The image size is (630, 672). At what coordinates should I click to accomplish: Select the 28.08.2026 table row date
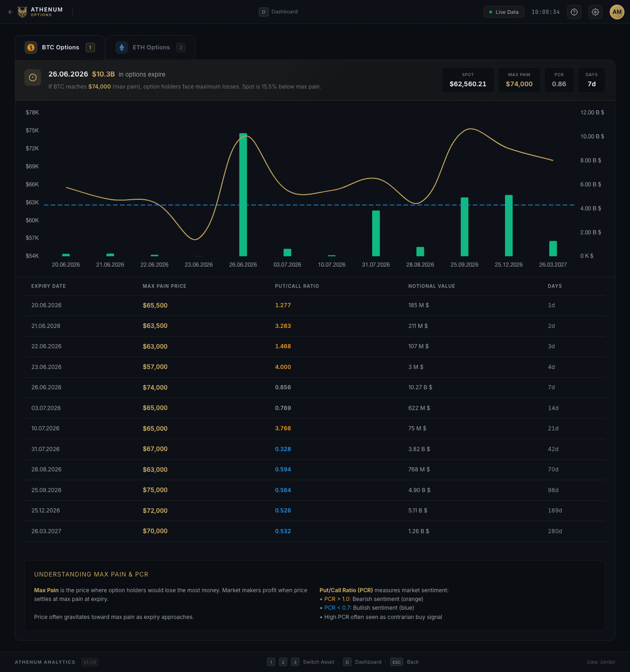(x=47, y=470)
